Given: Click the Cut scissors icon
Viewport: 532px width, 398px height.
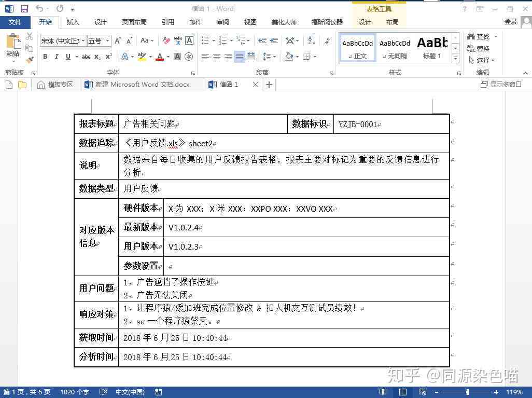Looking at the screenshot, I should tap(30, 36).
